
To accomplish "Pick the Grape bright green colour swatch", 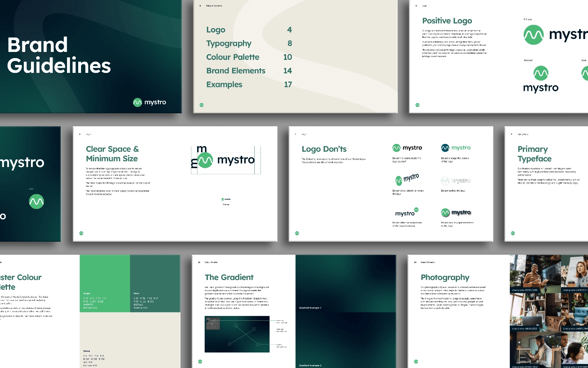I will (105, 284).
